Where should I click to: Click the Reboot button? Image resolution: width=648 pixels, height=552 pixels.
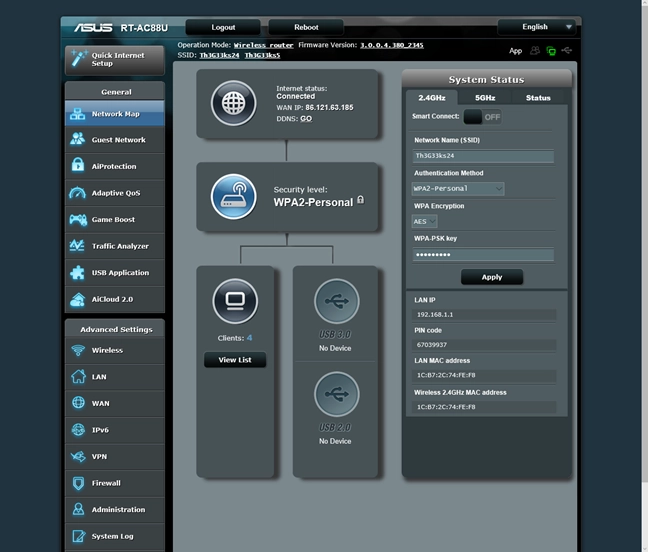(306, 27)
